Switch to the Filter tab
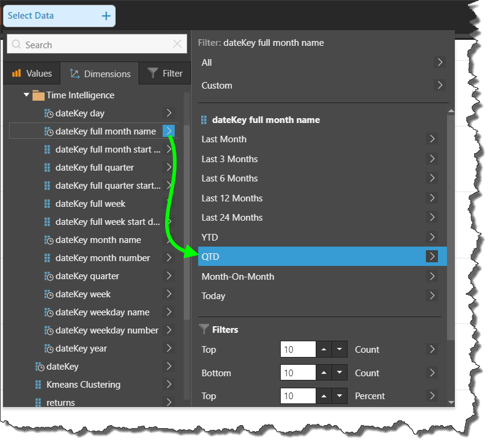 (x=165, y=74)
